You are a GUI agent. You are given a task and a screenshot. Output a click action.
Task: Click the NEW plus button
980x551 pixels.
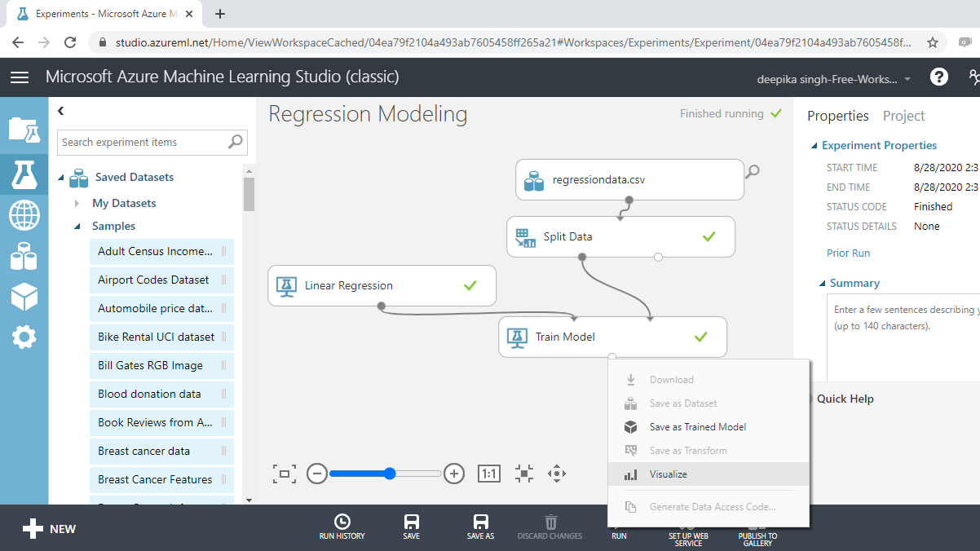[49, 529]
